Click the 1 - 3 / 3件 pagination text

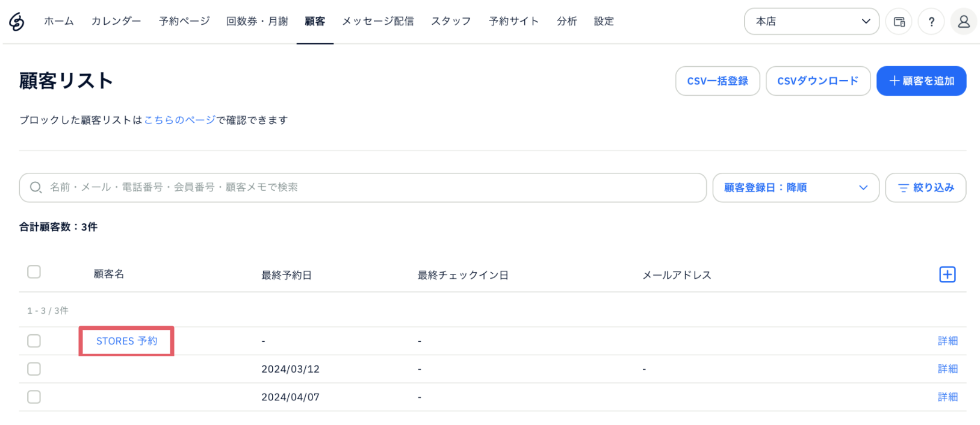click(48, 311)
